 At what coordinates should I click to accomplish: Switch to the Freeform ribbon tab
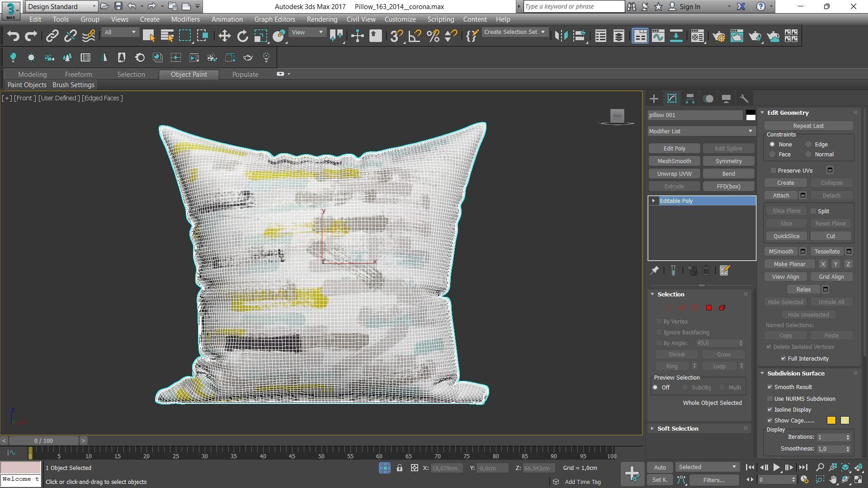[78, 75]
